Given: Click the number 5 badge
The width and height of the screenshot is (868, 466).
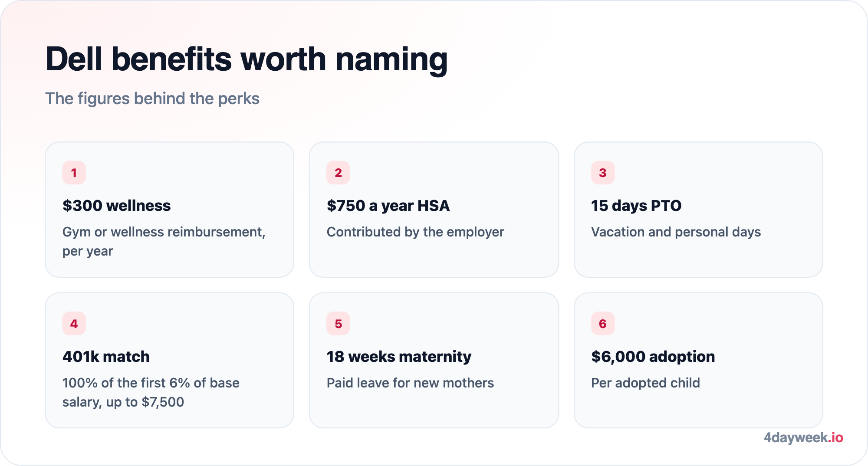Looking at the screenshot, I should (338, 324).
